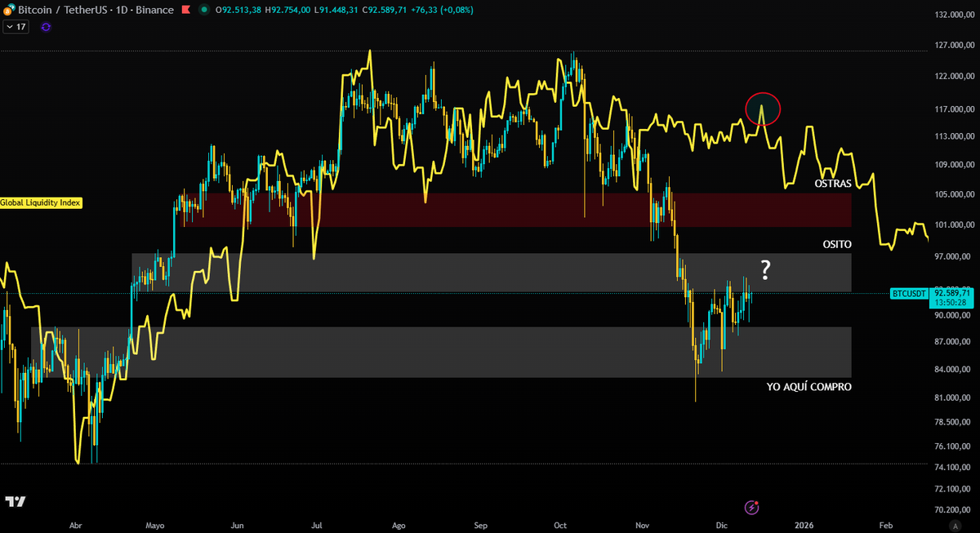980x533 pixels.
Task: Click the countdown timer 13:50:28
Action: 951,302
